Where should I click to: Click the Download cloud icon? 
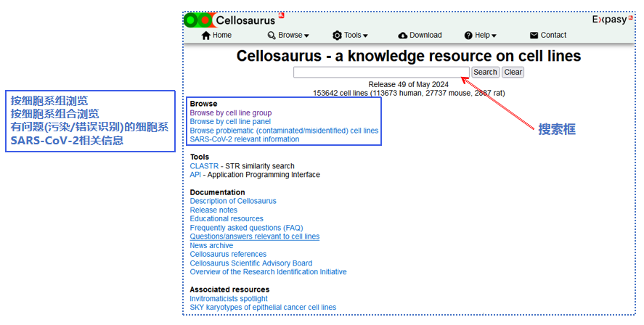click(403, 36)
